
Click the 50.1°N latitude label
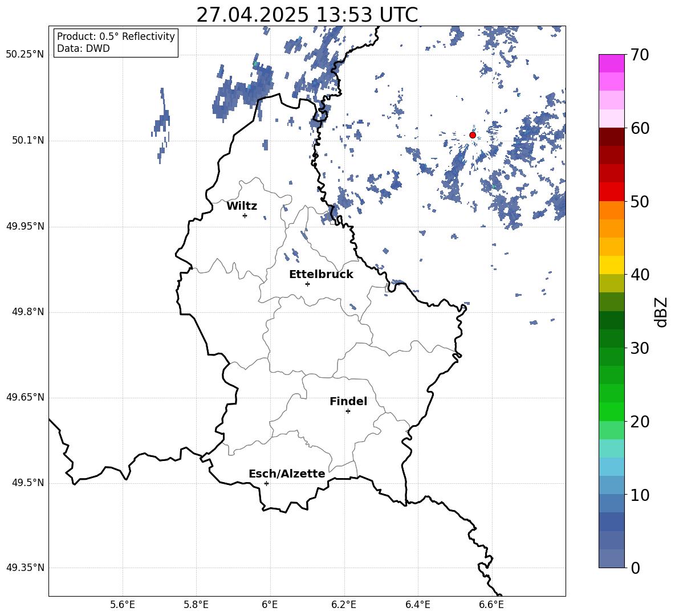(x=28, y=141)
